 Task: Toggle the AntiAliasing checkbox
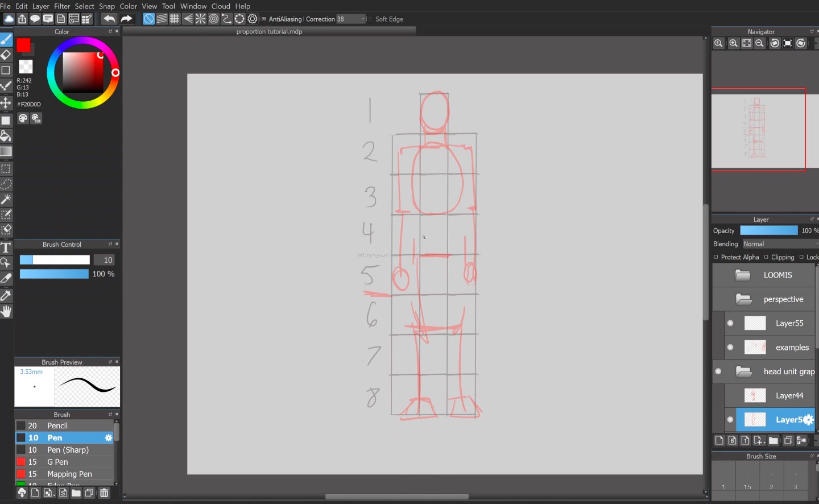[264, 19]
